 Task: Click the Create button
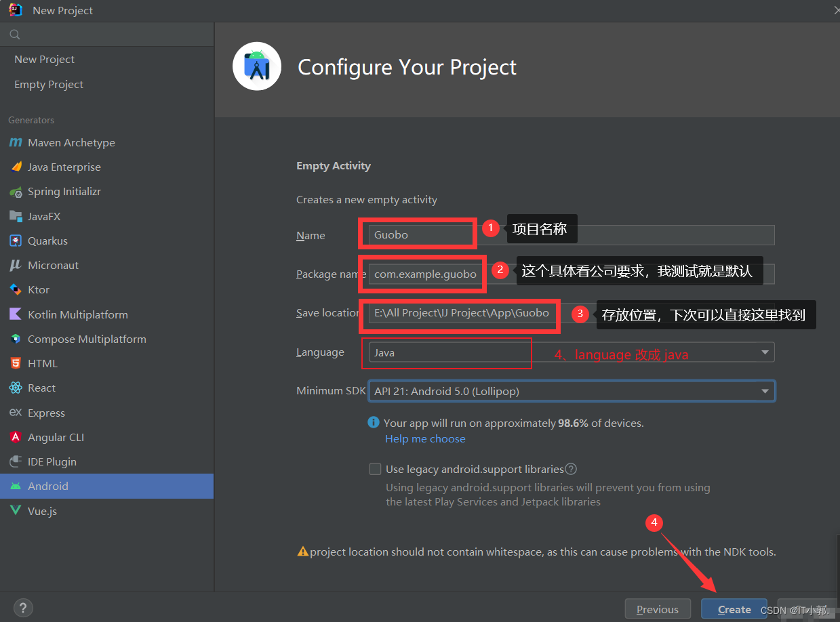click(734, 609)
